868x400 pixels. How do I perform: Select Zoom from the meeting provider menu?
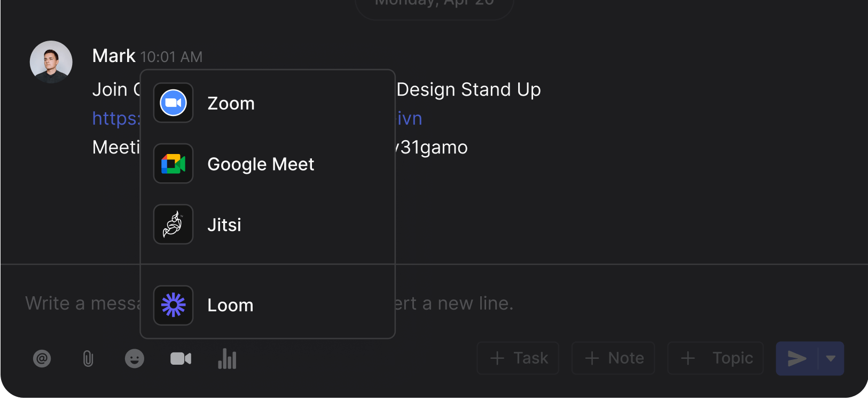point(231,103)
